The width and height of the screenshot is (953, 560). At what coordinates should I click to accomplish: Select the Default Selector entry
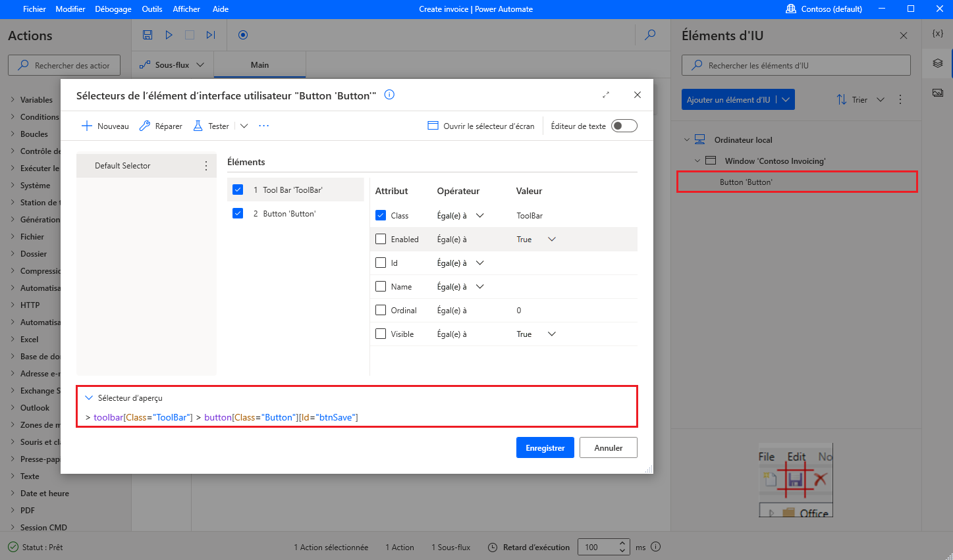click(146, 166)
